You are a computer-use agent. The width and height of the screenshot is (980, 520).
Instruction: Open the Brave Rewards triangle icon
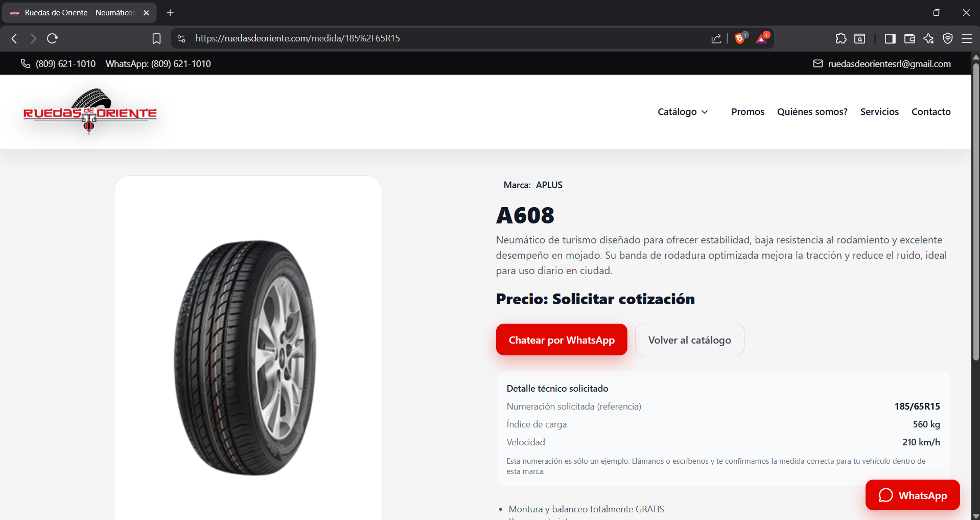762,38
